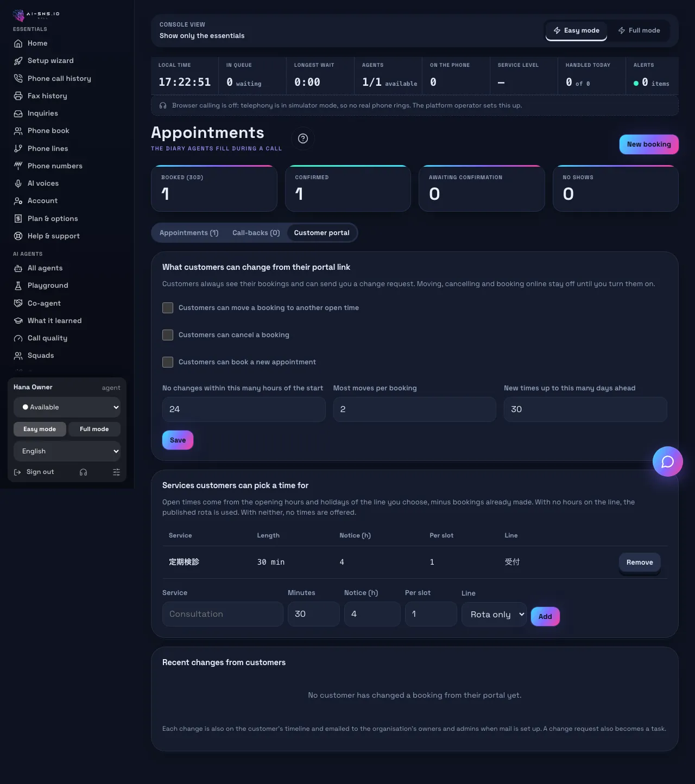Open the English language dropdown
695x784 pixels.
[x=67, y=451]
